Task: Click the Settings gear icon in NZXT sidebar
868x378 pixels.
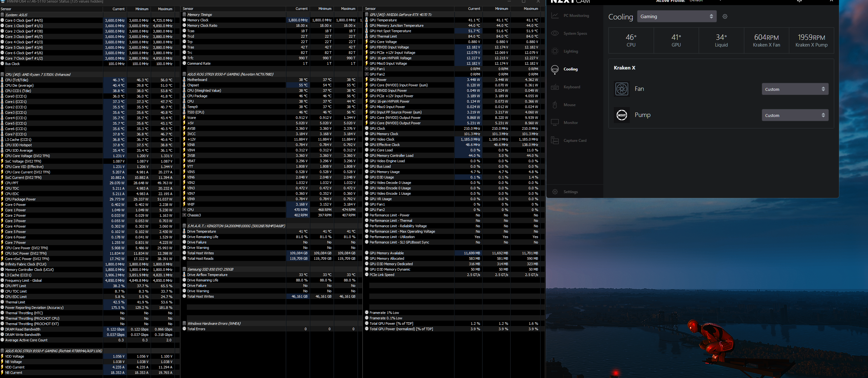Action: 555,192
